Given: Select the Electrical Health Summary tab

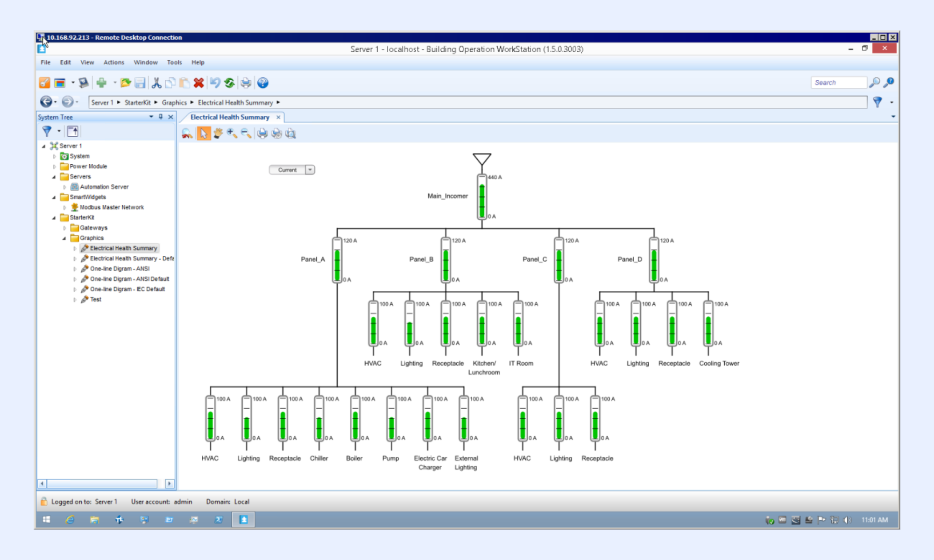Looking at the screenshot, I should (230, 117).
